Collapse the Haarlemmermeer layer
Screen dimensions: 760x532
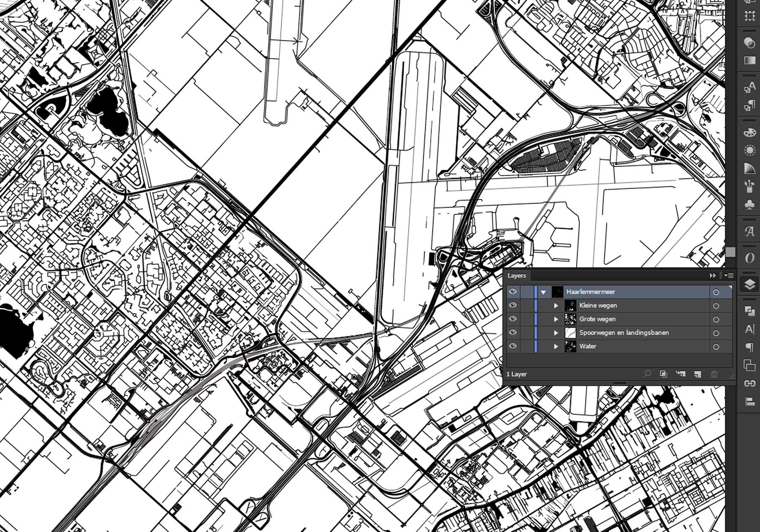point(543,292)
